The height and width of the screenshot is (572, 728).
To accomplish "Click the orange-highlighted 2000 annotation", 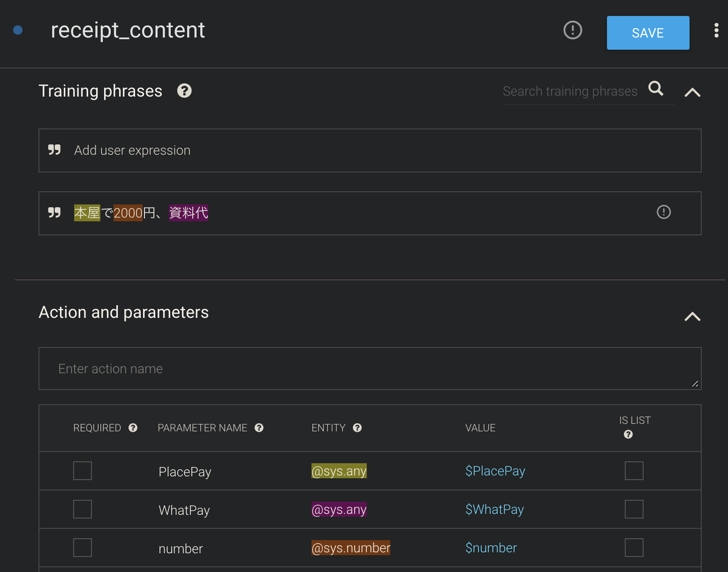I will [x=128, y=213].
